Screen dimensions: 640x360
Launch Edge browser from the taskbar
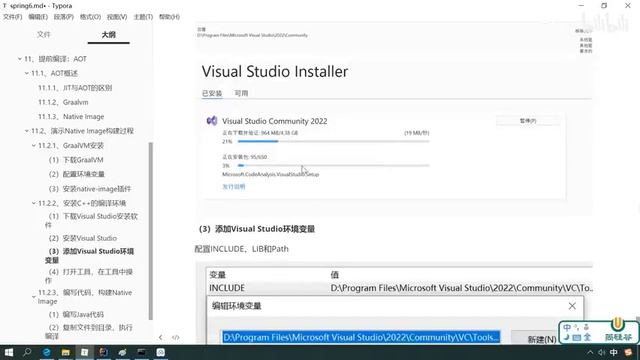[x=47, y=352]
